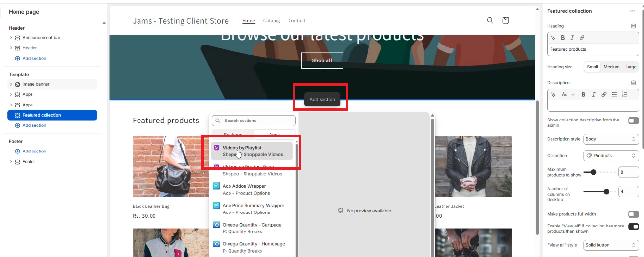Enable make products full width switch
Image resolution: width=644 pixels, height=257 pixels.
tap(633, 214)
